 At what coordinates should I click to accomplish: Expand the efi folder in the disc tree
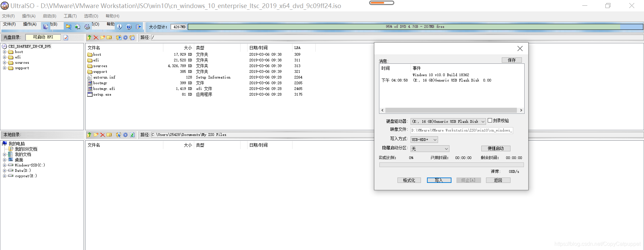pyautogui.click(x=5, y=57)
